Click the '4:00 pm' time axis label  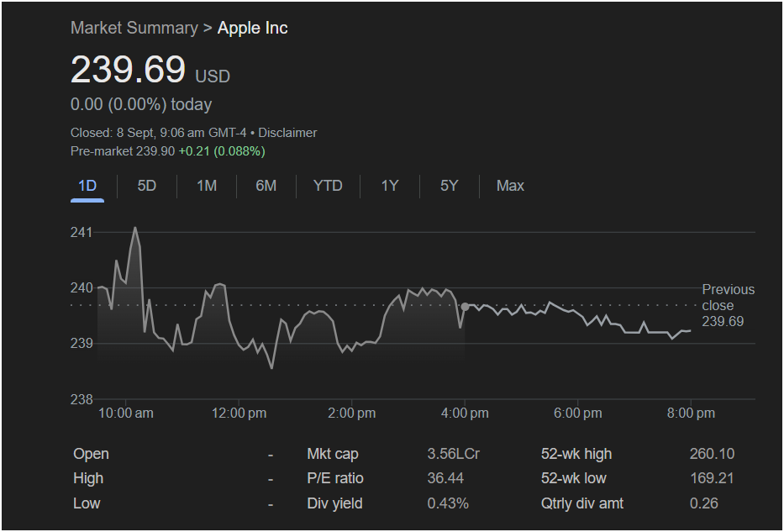point(465,413)
